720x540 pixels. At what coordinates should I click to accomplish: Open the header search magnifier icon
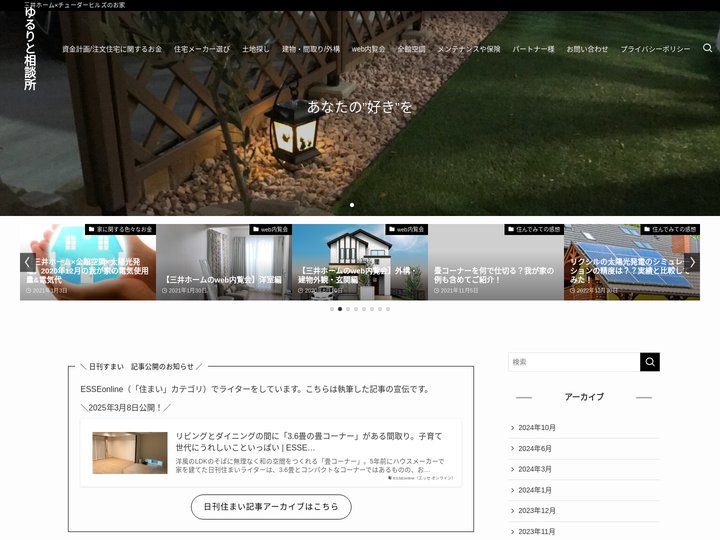[707, 48]
